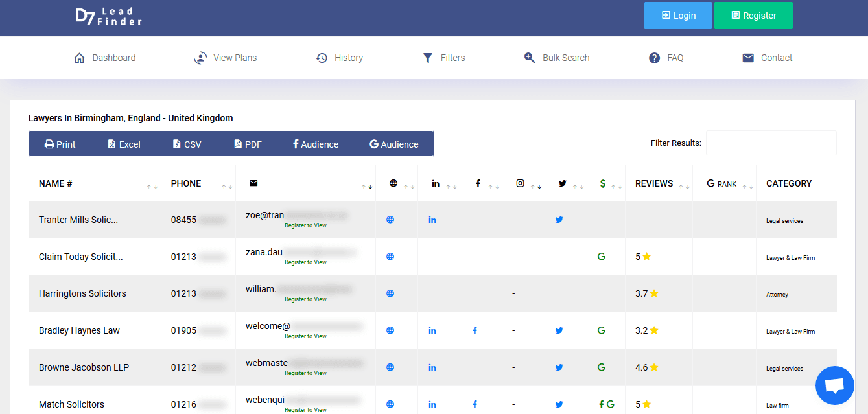Sort table by Name column
This screenshot has width=868, height=414.
tap(56, 183)
